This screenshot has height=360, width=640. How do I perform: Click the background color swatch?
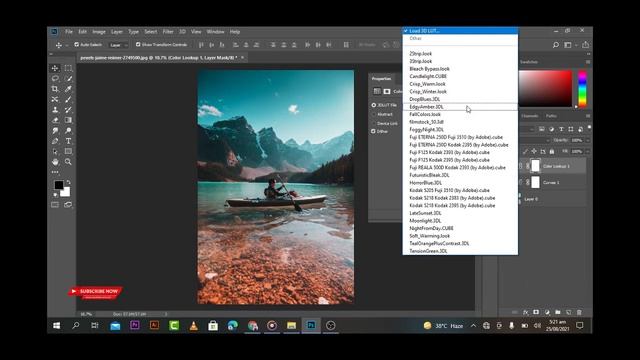[66, 192]
